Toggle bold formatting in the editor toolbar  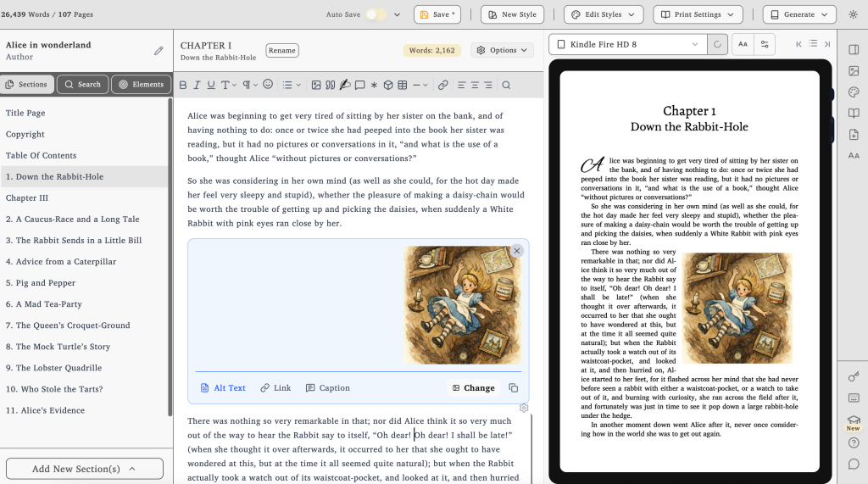click(182, 85)
